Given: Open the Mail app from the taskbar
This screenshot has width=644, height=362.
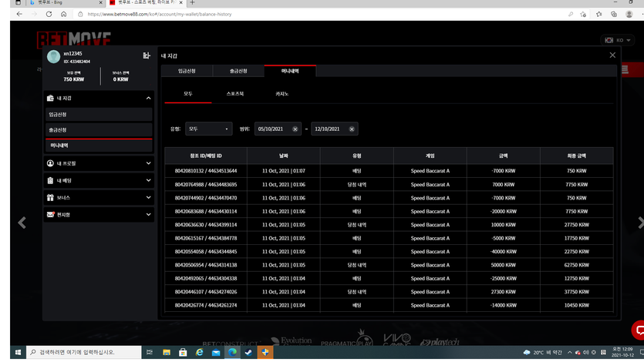Looking at the screenshot, I should pyautogui.click(x=216, y=352).
